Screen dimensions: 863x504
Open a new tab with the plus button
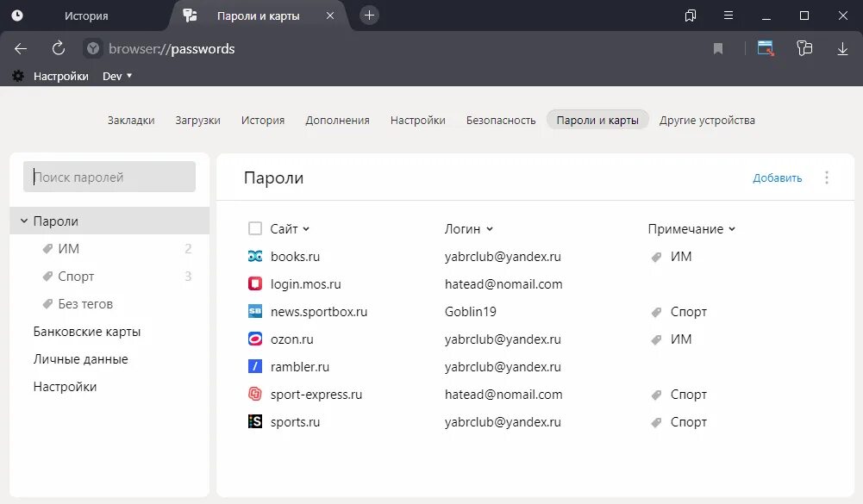click(x=369, y=16)
